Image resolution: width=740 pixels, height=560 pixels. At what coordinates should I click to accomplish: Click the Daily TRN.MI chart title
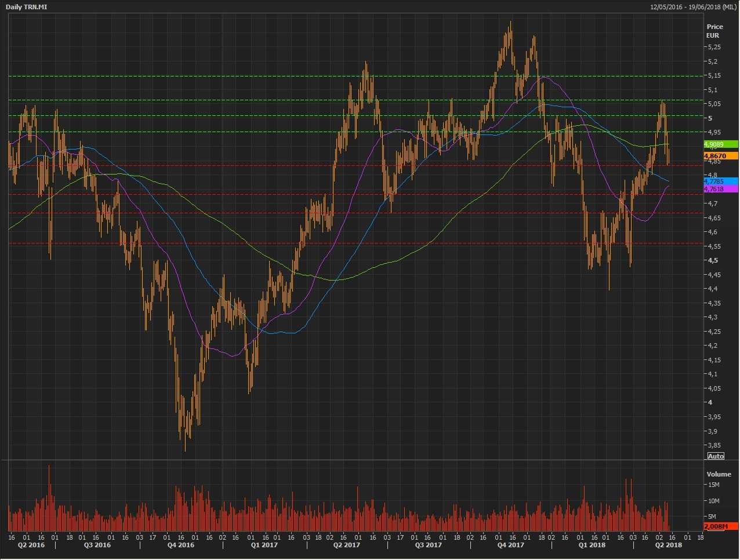point(27,7)
